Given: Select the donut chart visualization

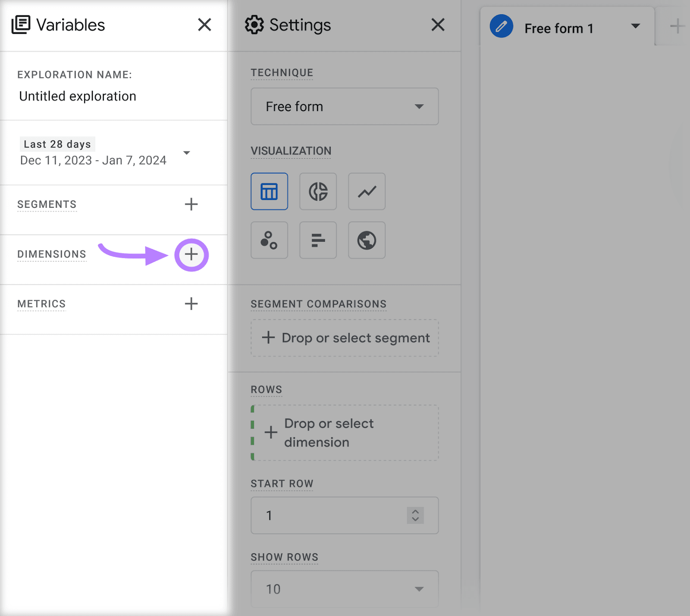Looking at the screenshot, I should 318,191.
